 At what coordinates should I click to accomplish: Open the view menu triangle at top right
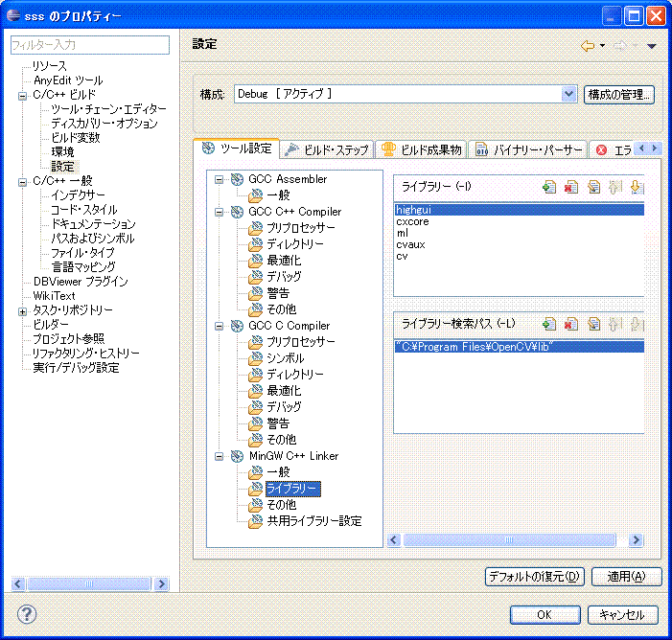click(x=652, y=46)
